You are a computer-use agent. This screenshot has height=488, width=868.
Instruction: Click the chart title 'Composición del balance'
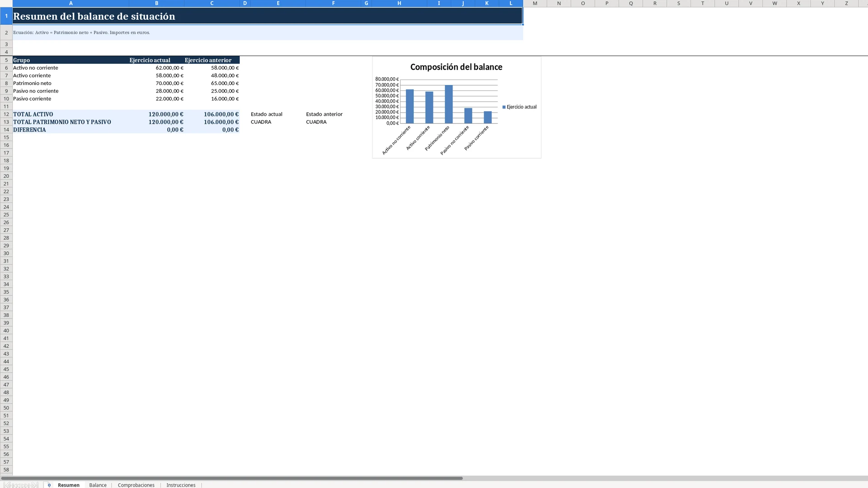(x=456, y=67)
